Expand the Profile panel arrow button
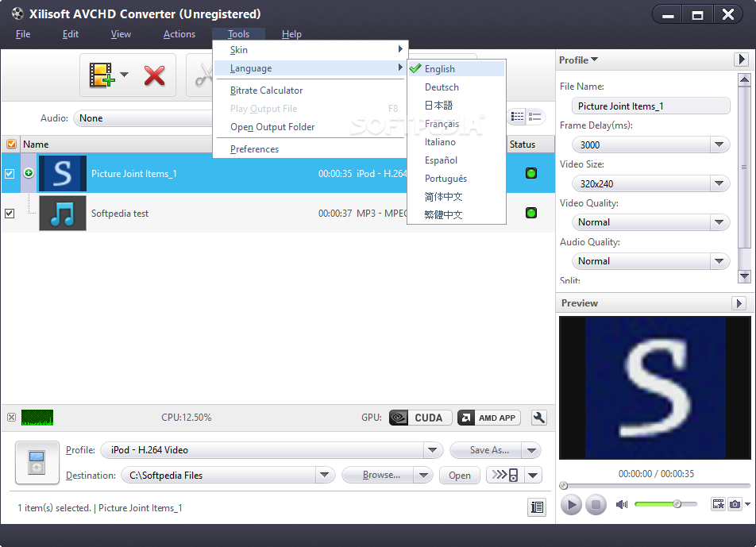Viewport: 756px width, 547px height. point(741,60)
